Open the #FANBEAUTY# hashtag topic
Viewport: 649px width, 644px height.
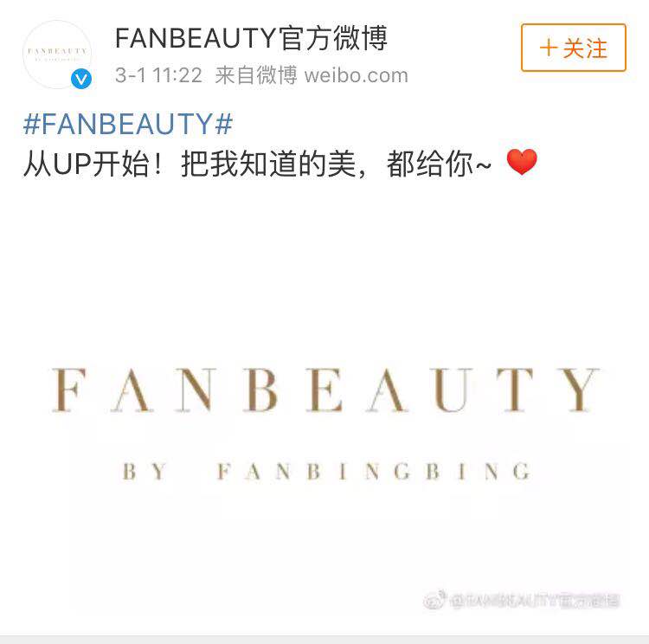[128, 124]
